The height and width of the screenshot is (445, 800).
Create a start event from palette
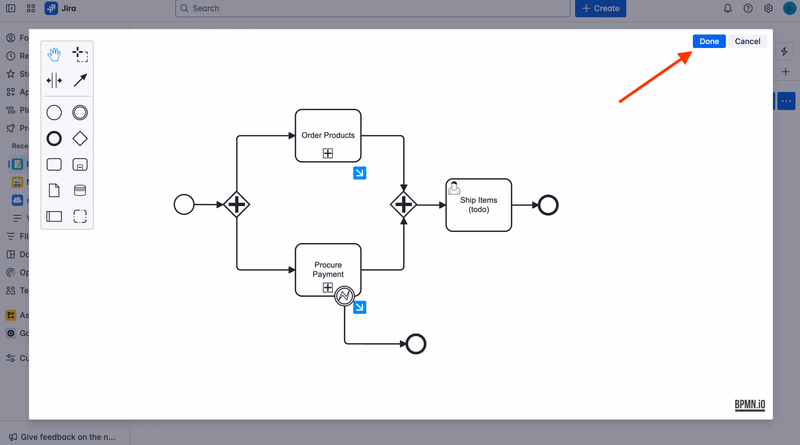pyautogui.click(x=54, y=113)
